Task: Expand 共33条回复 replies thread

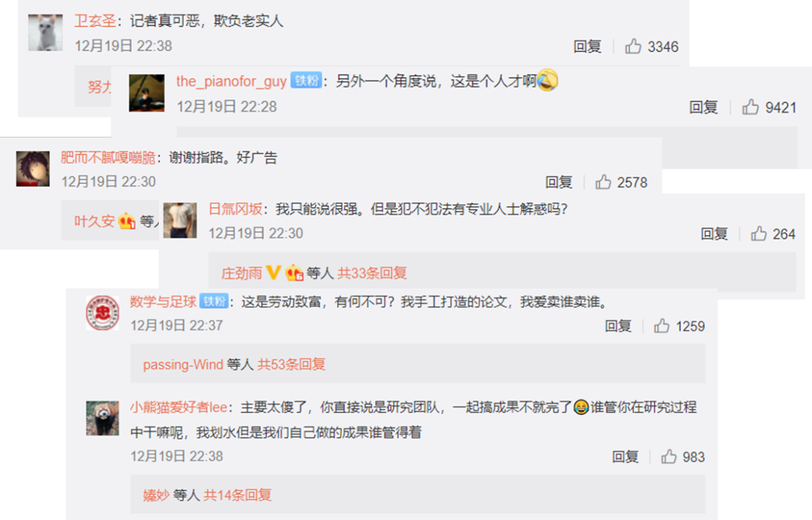Action: coord(372,273)
